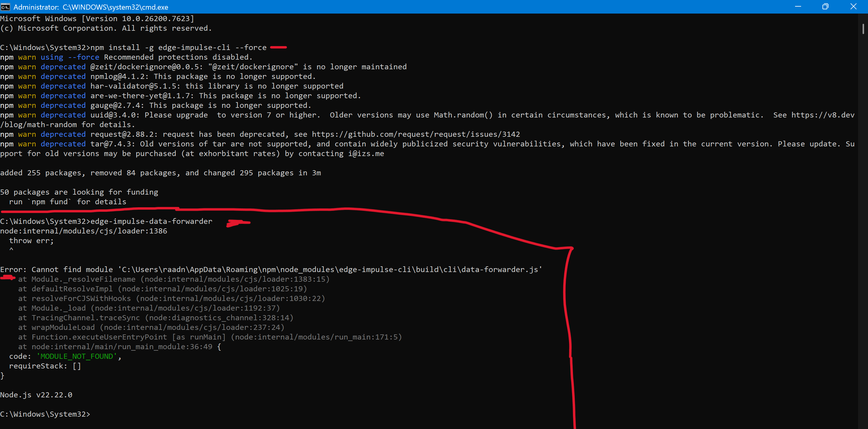Image resolution: width=868 pixels, height=429 pixels.
Task: Click the vertical scrollbar thumb
Action: pos(863,29)
